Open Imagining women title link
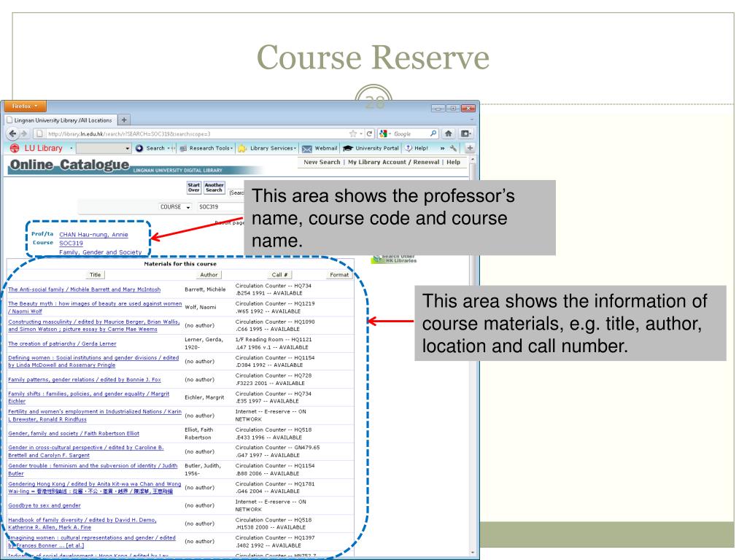747x560 pixels. (92, 542)
